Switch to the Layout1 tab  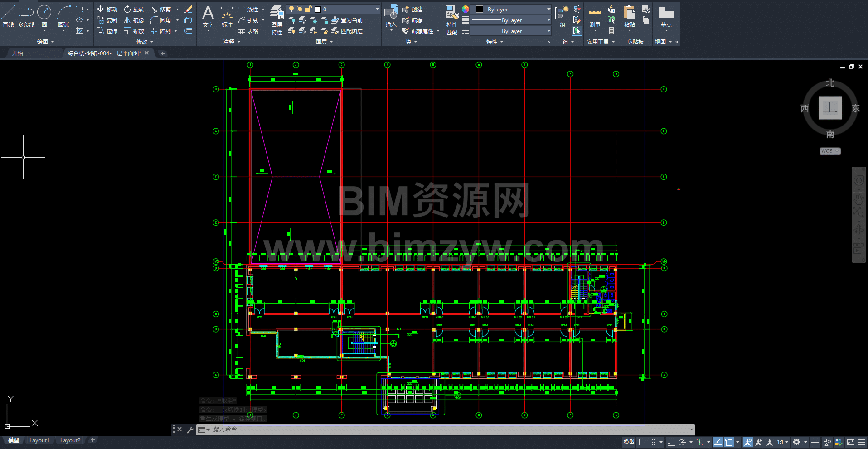[39, 440]
